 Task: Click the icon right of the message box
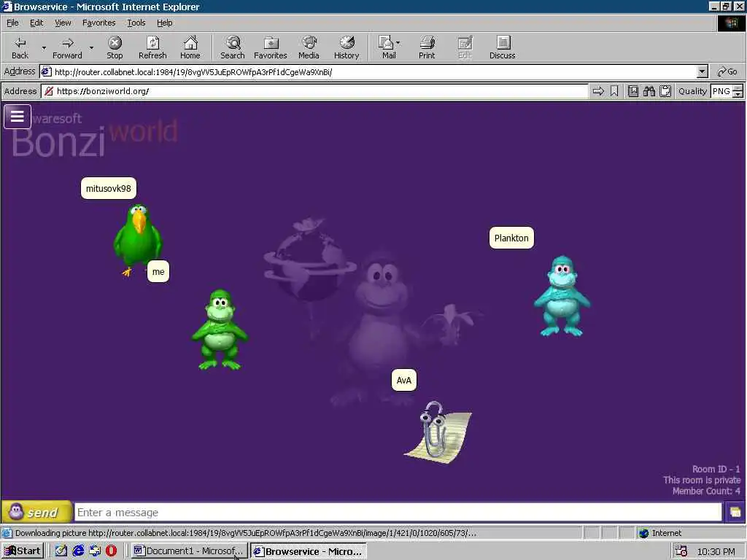(735, 513)
